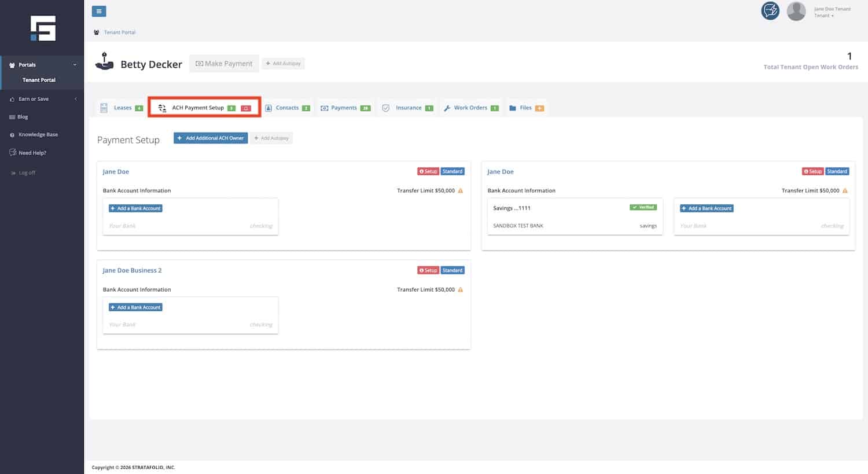The height and width of the screenshot is (474, 868).
Task: Open the Jane Doe Tenant user dropdown
Action: click(x=832, y=12)
